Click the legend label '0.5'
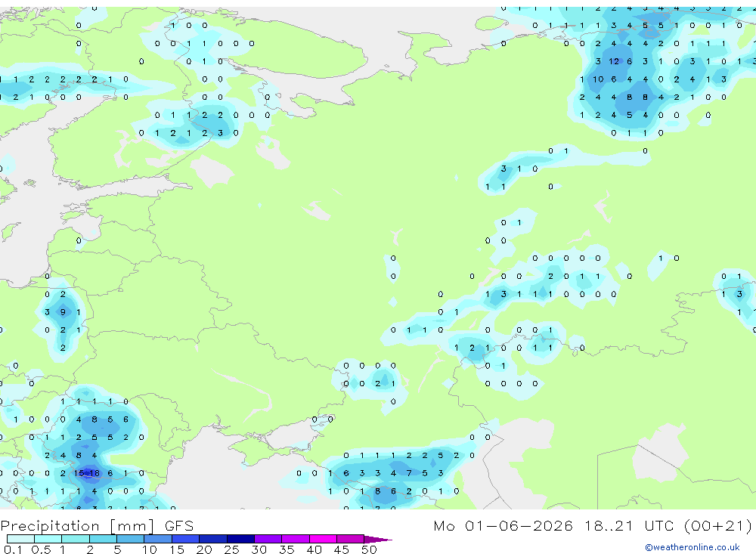Viewport: 756px width, 554px height. [x=41, y=549]
